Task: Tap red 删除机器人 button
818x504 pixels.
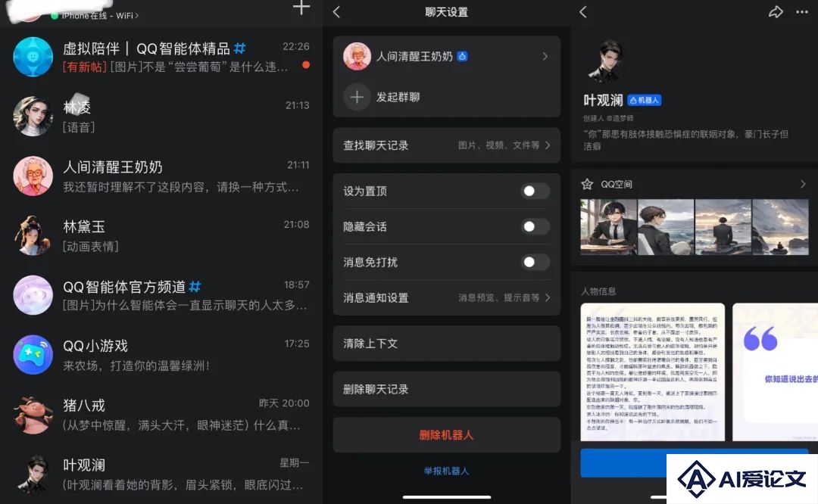Action: (447, 435)
